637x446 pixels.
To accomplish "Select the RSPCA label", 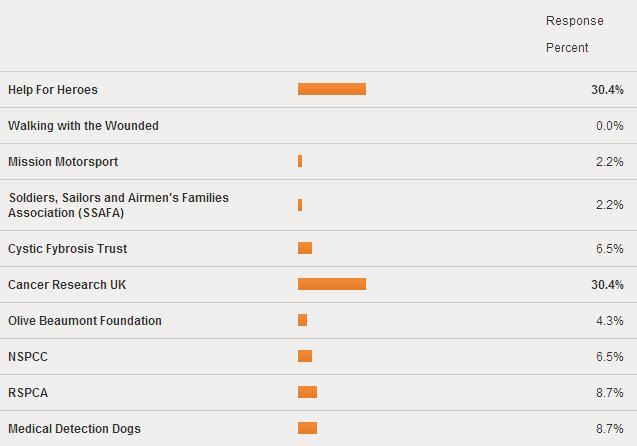I will (28, 393).
